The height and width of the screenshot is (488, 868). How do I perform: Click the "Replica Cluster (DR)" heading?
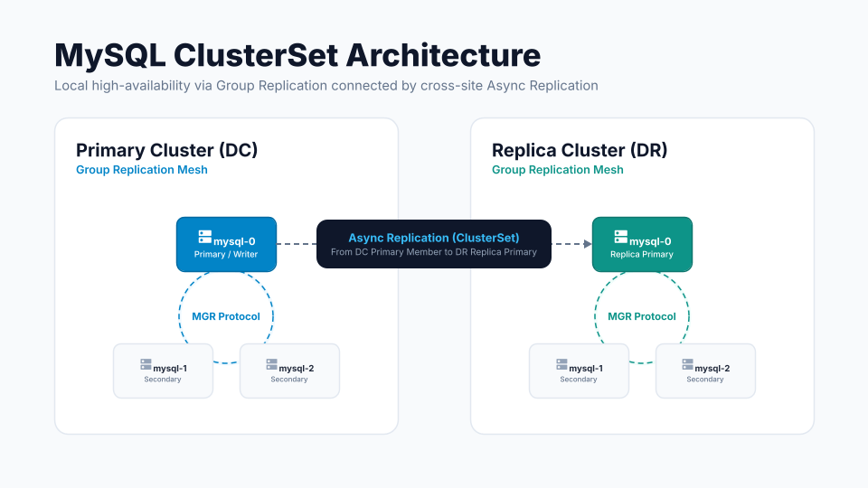[x=580, y=150]
